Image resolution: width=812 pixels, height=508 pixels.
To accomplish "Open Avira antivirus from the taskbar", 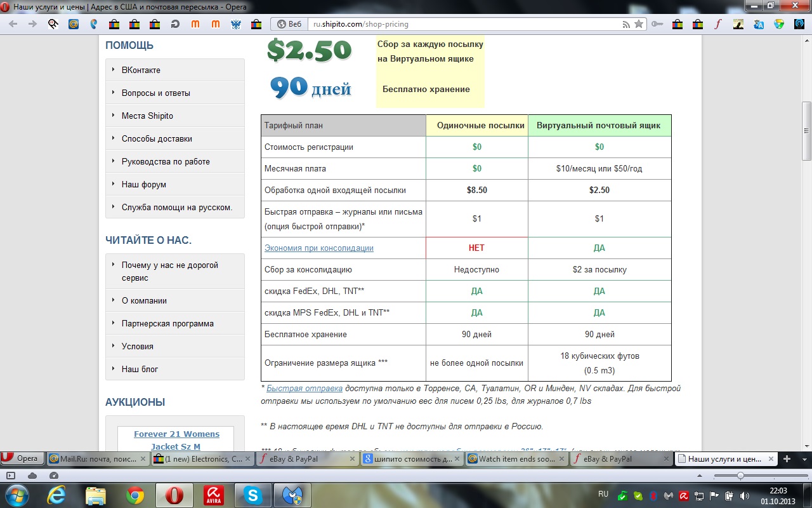I will click(213, 495).
